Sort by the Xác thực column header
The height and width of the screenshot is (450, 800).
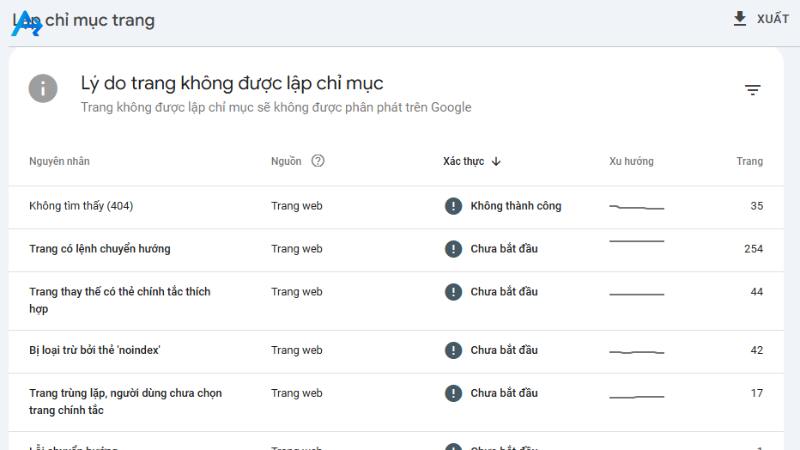click(463, 161)
